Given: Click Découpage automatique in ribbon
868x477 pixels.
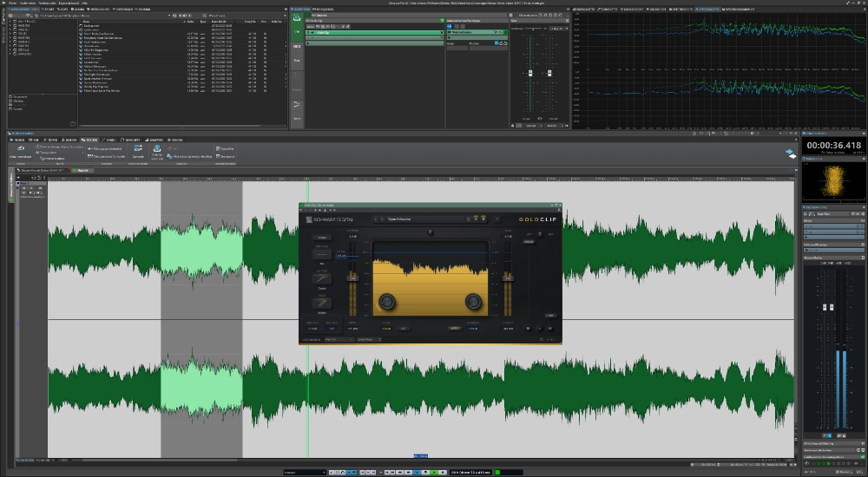Looking at the screenshot, I should click(105, 149).
